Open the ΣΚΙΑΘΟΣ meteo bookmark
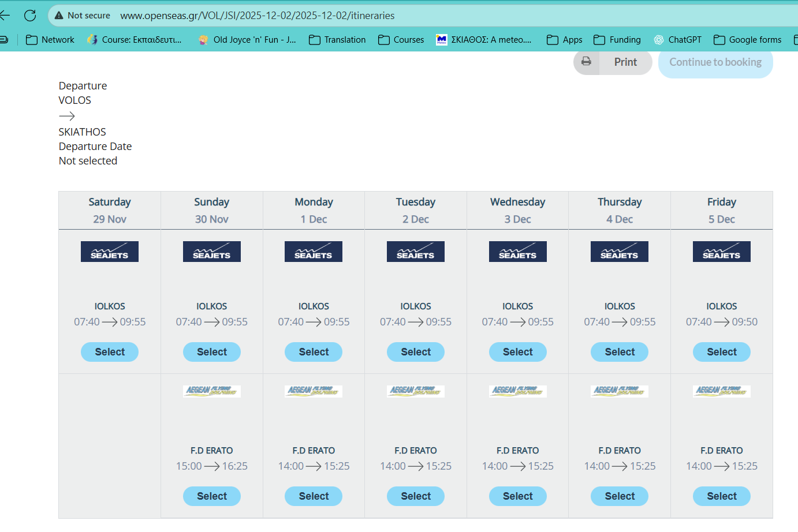This screenshot has height=532, width=798. (483, 40)
